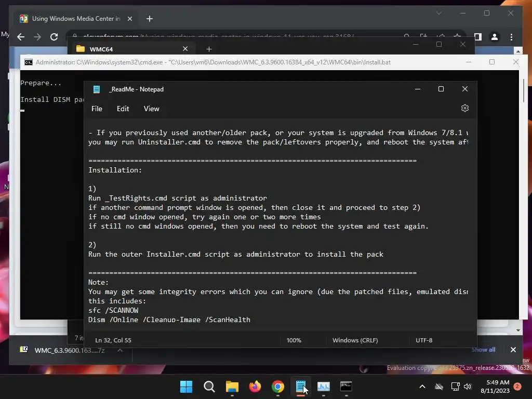Click the command prompt vertical scrollbar
Viewport: 532px width, 399px height.
[x=524, y=90]
